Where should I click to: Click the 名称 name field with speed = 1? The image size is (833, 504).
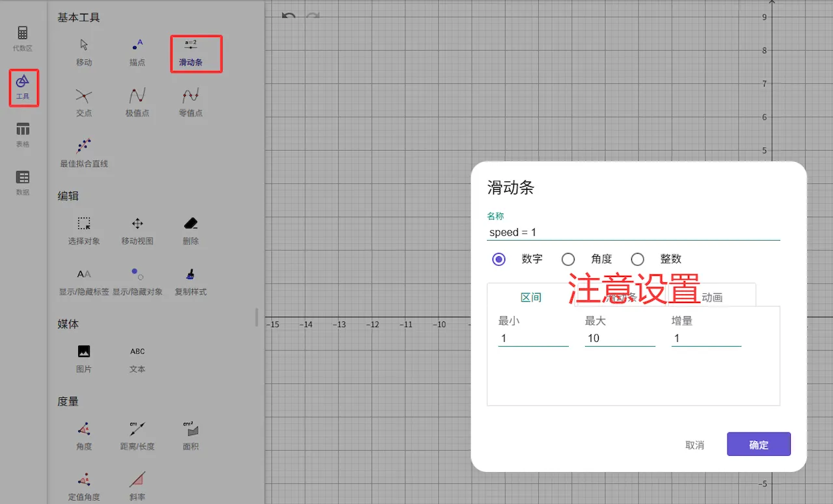coord(633,232)
